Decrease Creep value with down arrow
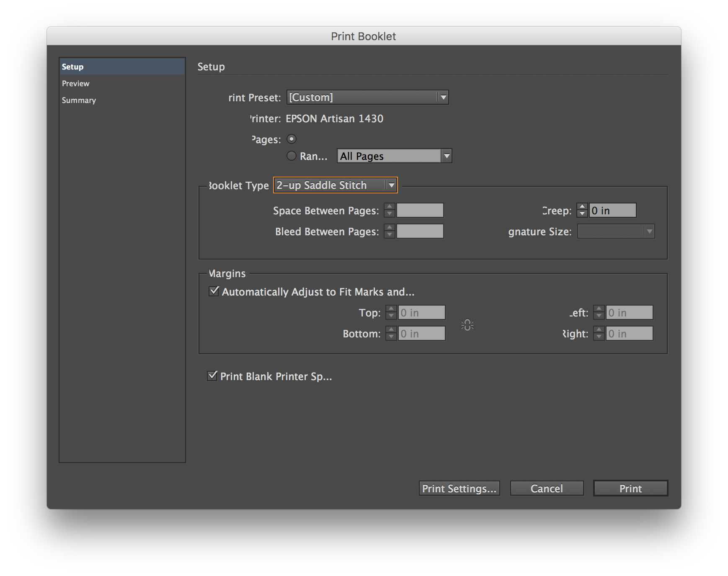 (x=582, y=213)
